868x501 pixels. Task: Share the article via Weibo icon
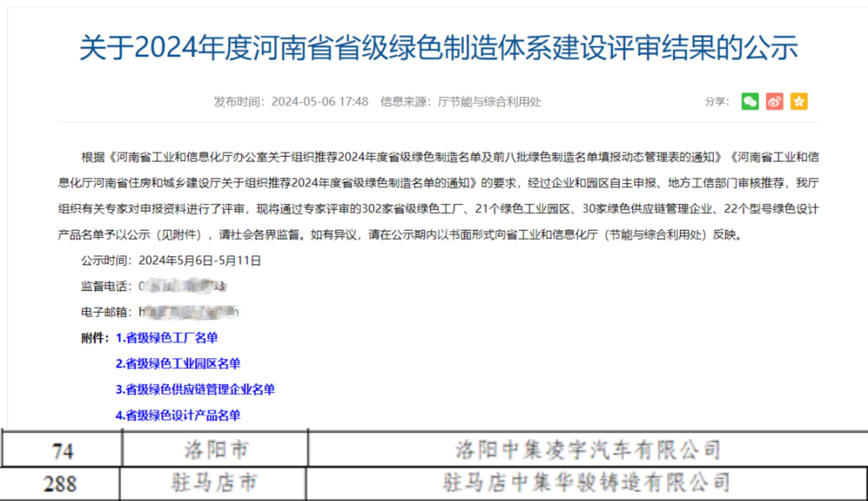(x=774, y=102)
